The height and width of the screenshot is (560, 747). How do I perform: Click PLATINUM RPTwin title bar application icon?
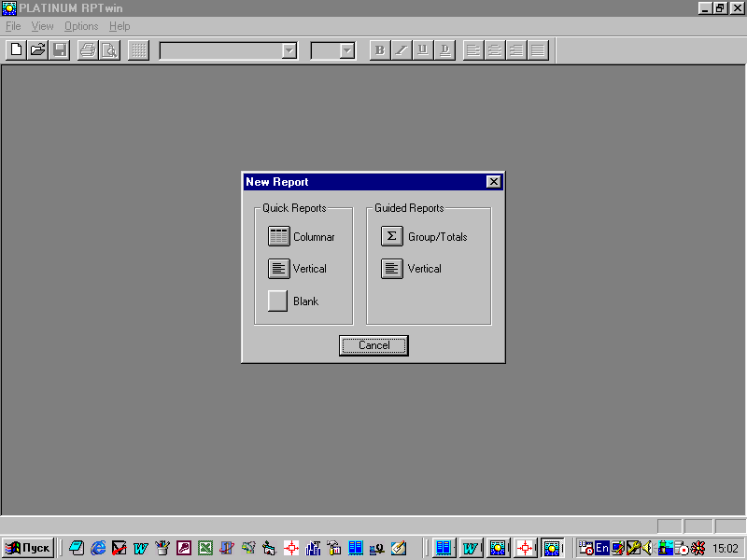click(9, 8)
